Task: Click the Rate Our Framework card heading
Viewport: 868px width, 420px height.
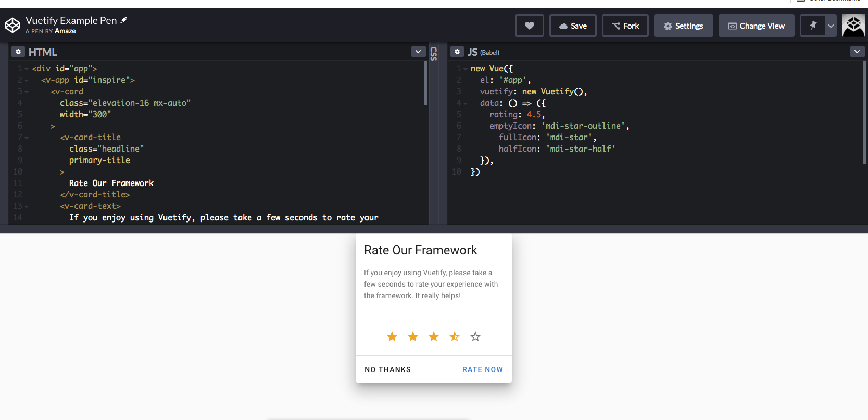Action: click(421, 250)
